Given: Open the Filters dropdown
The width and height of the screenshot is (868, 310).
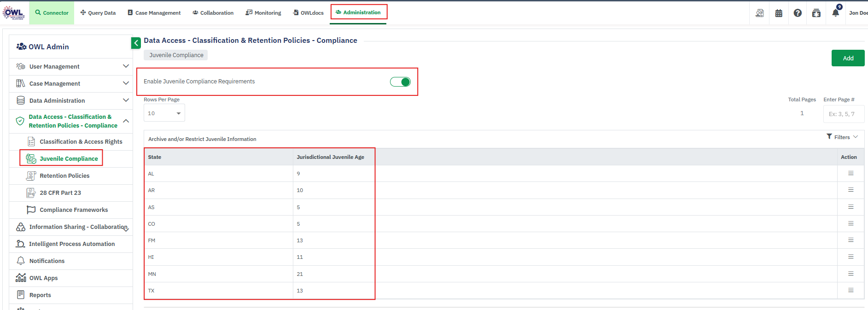Looking at the screenshot, I should coord(842,137).
